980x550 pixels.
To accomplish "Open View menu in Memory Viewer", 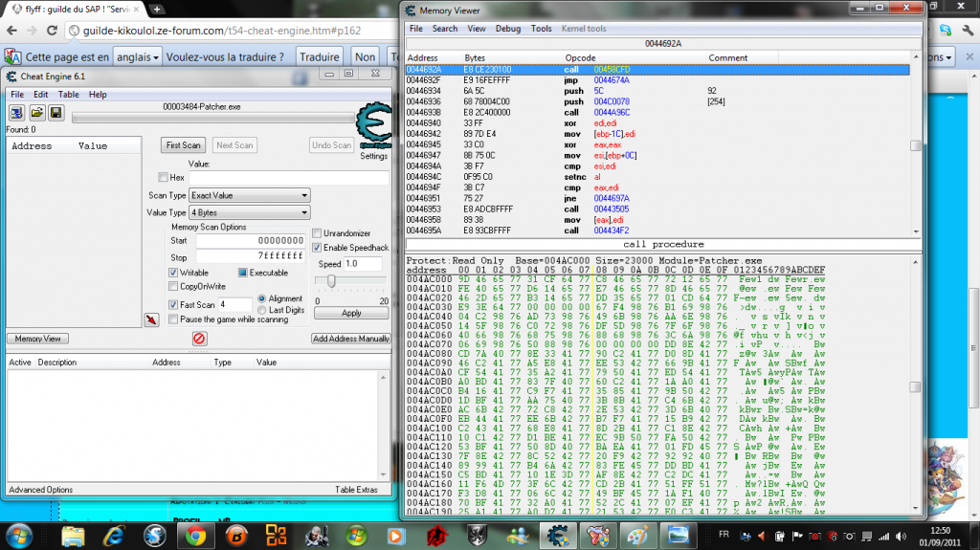I will [x=477, y=29].
